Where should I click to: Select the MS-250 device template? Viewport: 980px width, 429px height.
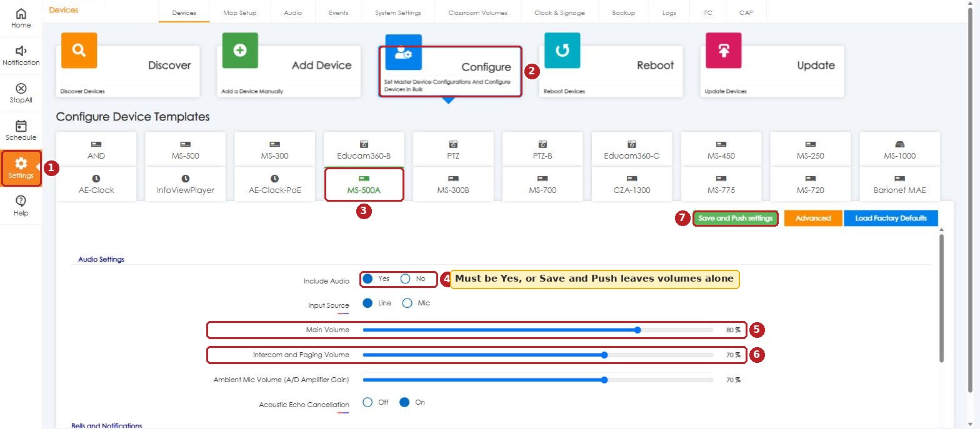click(x=810, y=150)
